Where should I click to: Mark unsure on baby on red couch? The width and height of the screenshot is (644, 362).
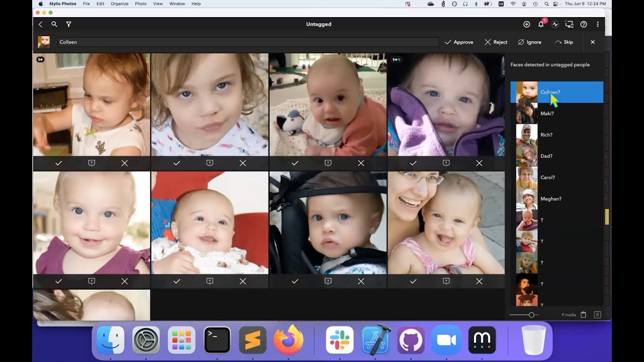210,281
